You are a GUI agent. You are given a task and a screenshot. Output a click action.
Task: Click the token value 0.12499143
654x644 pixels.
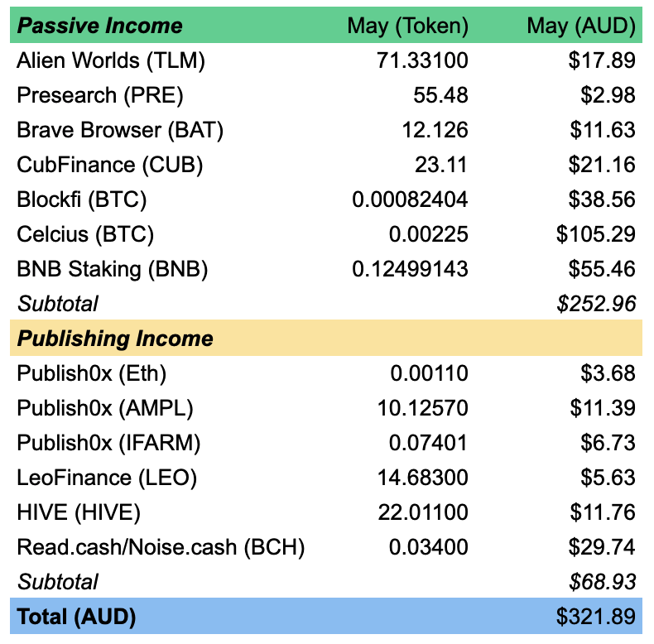pos(410,269)
